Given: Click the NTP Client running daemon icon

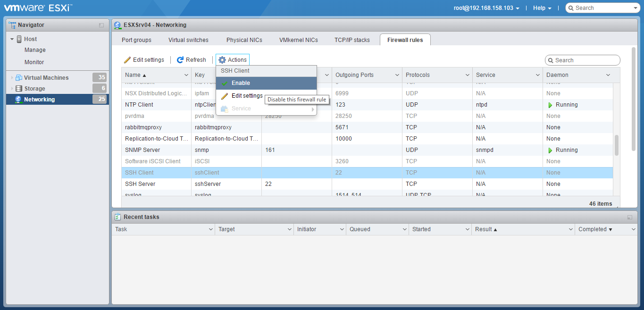Looking at the screenshot, I should click(x=550, y=105).
